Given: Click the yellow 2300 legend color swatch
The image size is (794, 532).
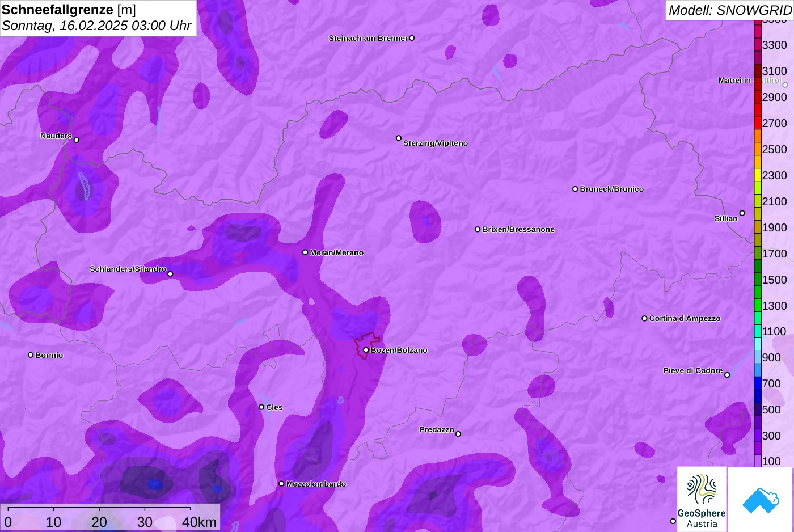Looking at the screenshot, I should [x=758, y=175].
